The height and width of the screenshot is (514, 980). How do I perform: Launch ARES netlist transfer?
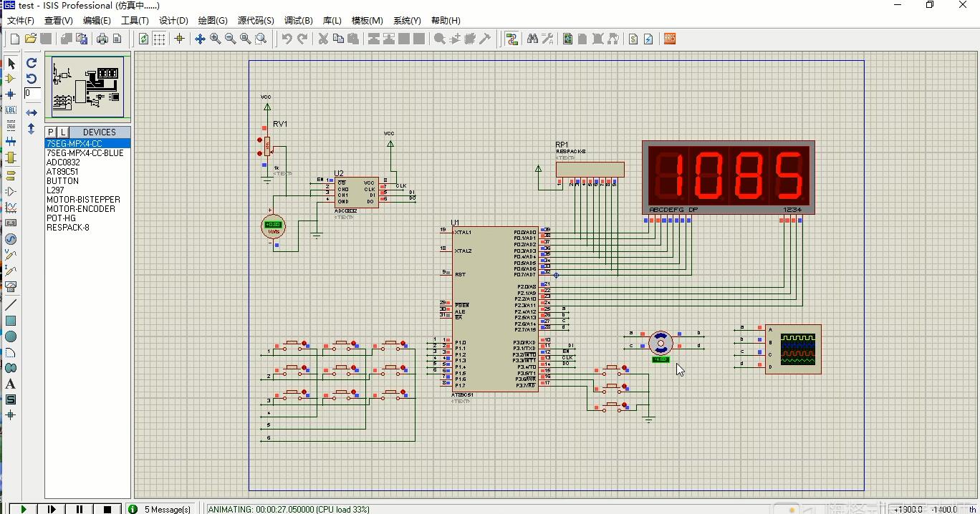[670, 39]
